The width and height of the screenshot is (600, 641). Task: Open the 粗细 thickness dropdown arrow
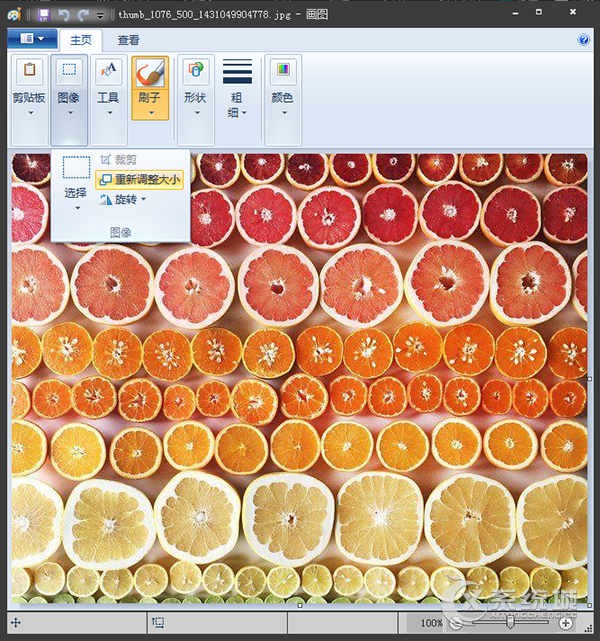244,112
